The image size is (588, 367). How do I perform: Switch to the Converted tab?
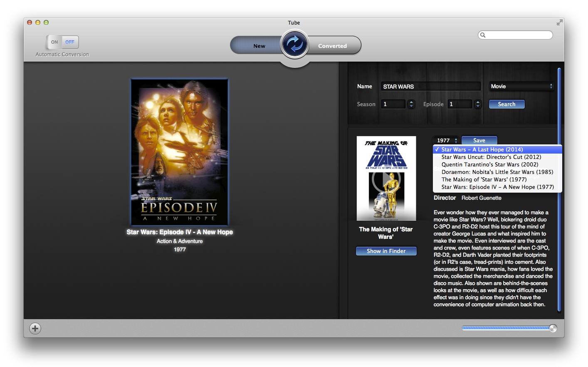pos(333,46)
